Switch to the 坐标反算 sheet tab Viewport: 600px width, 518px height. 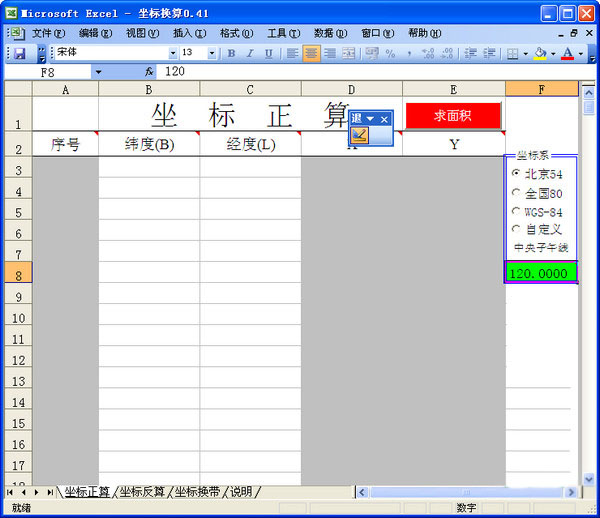point(142,492)
